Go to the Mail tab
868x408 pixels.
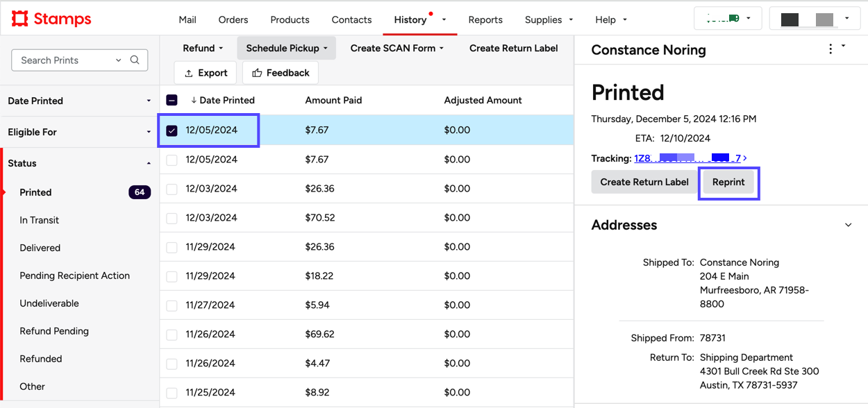187,19
